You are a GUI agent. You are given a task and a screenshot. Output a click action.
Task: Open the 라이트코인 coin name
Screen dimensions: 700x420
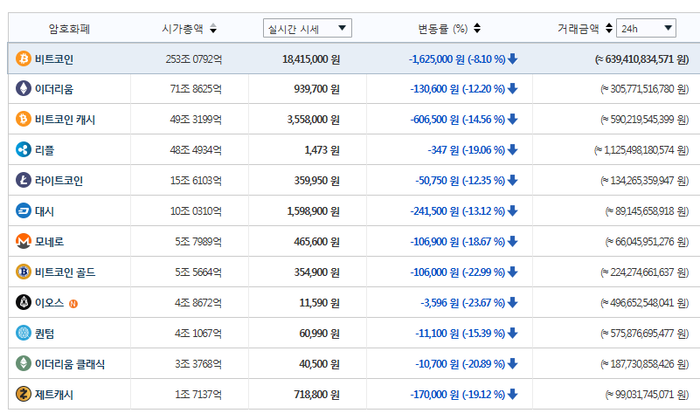pyautogui.click(x=59, y=181)
